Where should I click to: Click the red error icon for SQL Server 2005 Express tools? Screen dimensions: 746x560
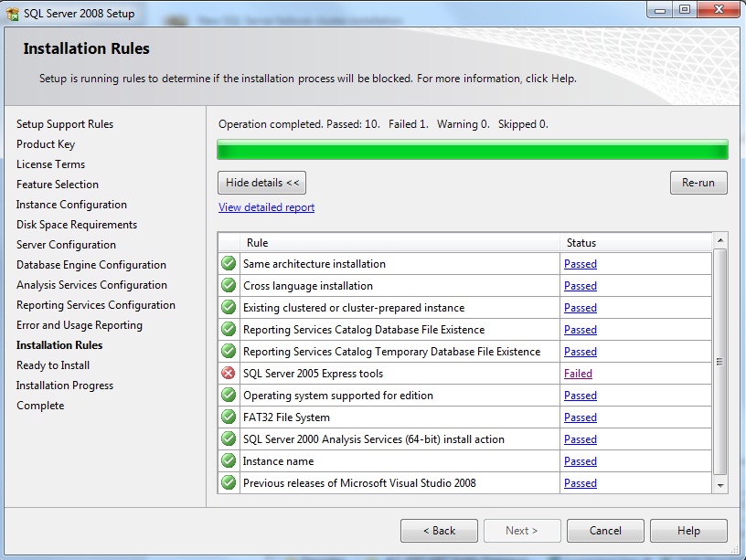tap(229, 373)
